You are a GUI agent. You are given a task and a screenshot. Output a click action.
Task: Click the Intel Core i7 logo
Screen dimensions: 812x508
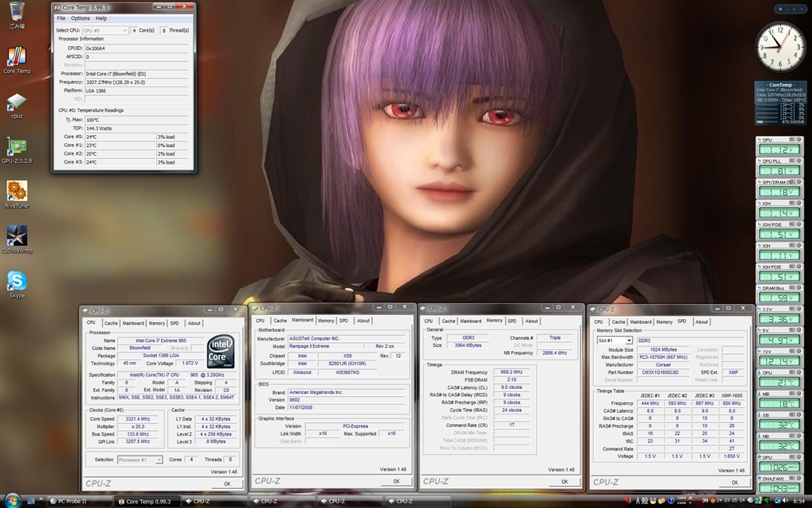(x=220, y=352)
